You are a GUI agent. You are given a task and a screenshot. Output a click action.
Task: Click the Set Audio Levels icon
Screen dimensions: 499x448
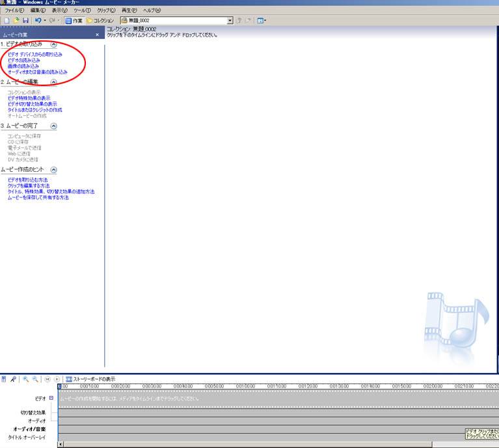click(x=4, y=379)
